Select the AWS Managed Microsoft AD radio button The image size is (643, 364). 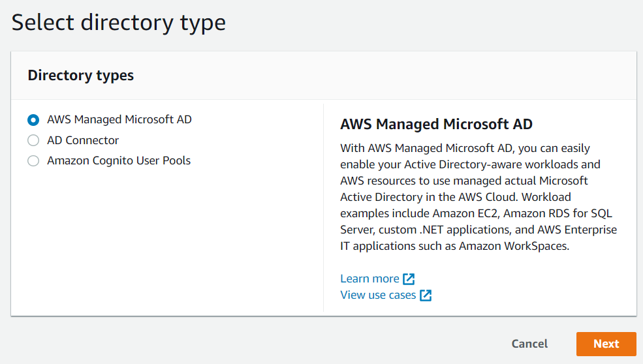click(x=33, y=120)
